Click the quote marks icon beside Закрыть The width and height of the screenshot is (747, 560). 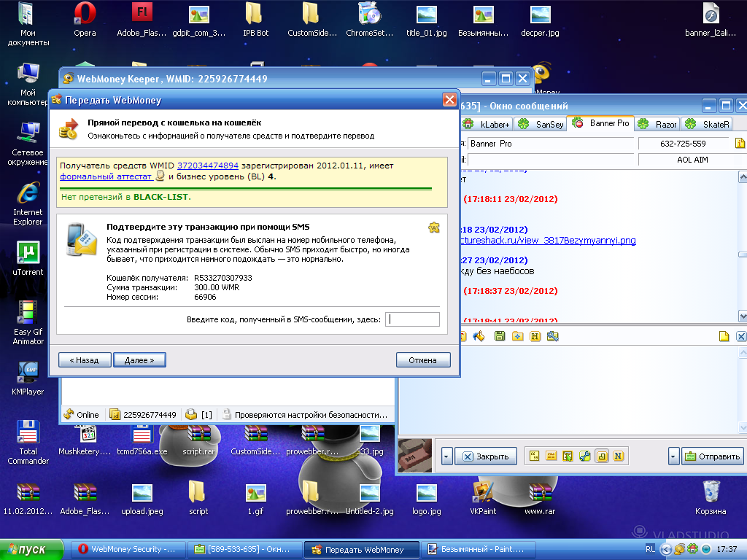(x=533, y=456)
